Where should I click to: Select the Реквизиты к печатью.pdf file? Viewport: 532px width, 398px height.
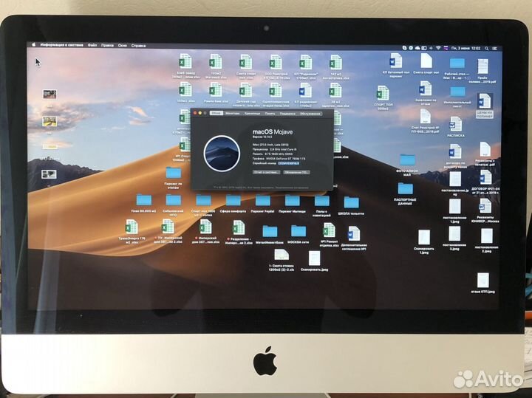[x=485, y=154]
